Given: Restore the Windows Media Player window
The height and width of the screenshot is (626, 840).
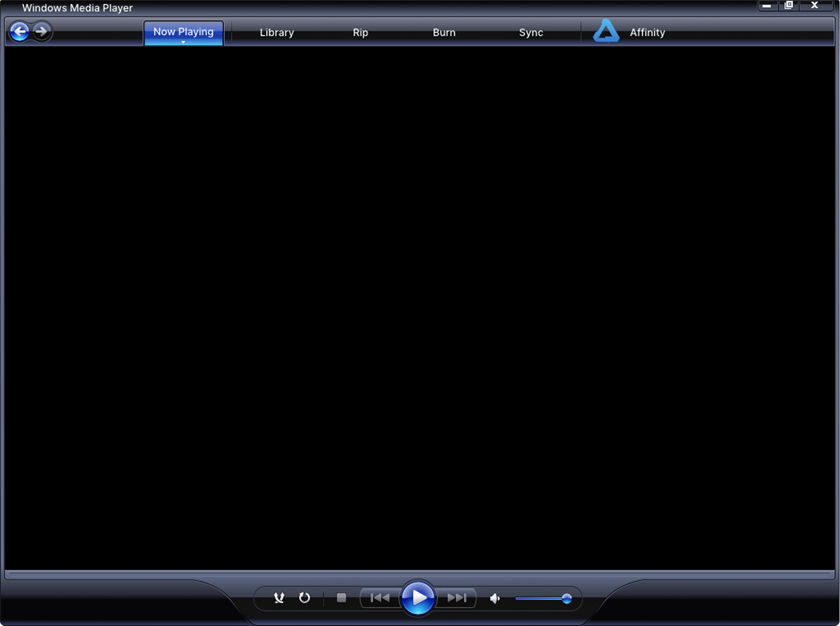Looking at the screenshot, I should click(789, 6).
